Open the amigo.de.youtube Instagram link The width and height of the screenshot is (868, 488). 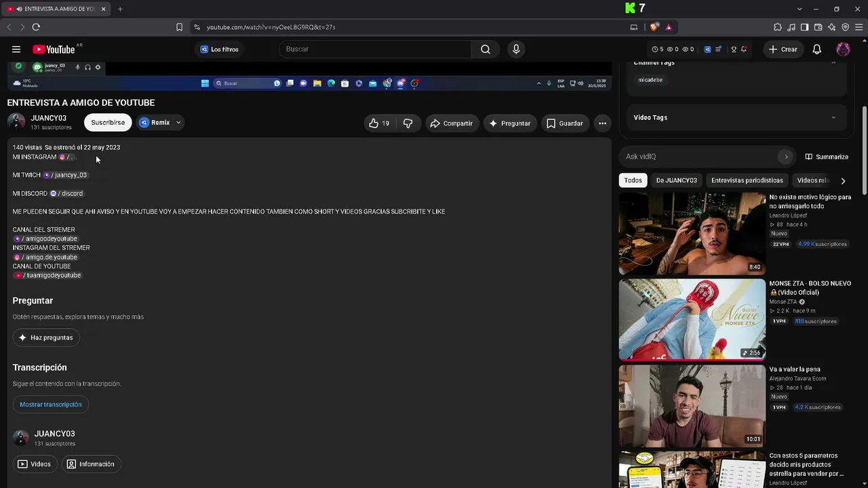click(x=45, y=257)
